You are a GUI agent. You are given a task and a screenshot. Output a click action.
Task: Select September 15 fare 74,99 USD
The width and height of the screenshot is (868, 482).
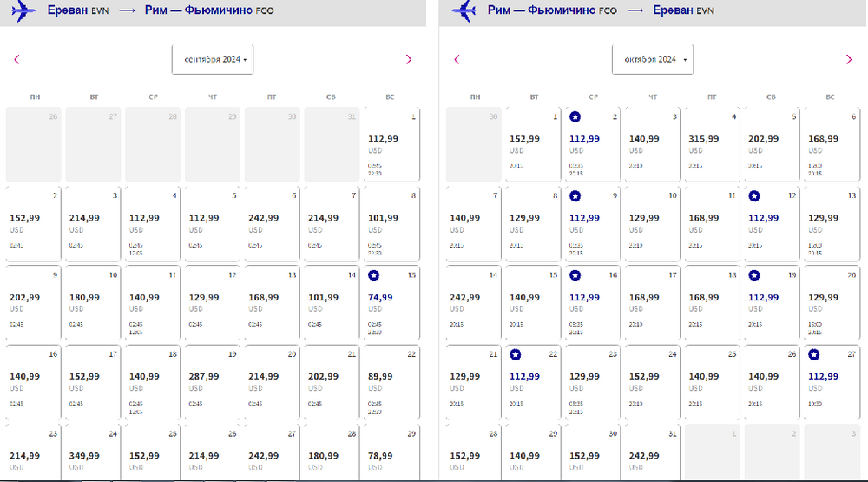390,302
